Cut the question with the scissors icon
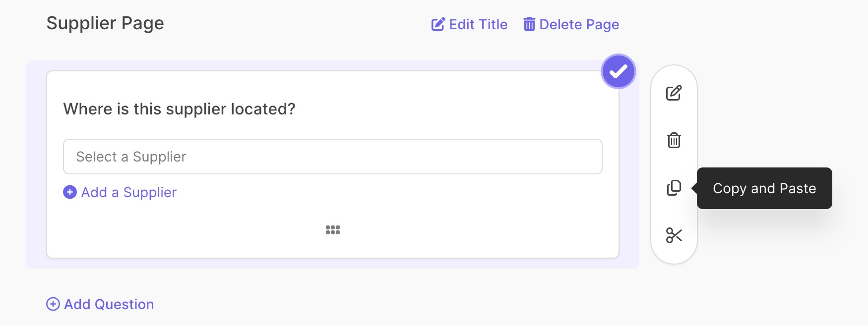Viewport: 868px width, 325px height. point(674,235)
